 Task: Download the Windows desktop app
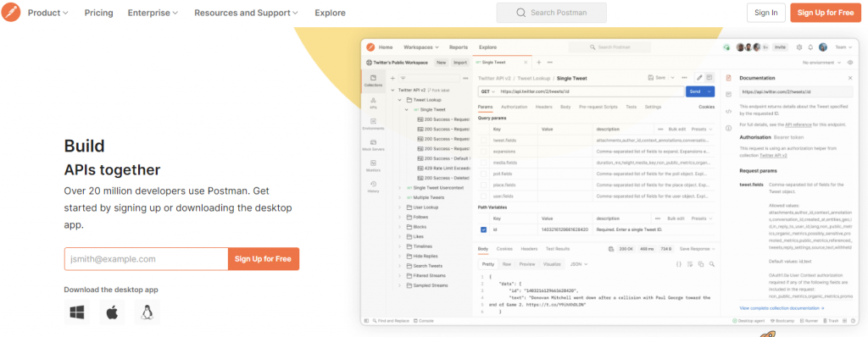coord(76,312)
